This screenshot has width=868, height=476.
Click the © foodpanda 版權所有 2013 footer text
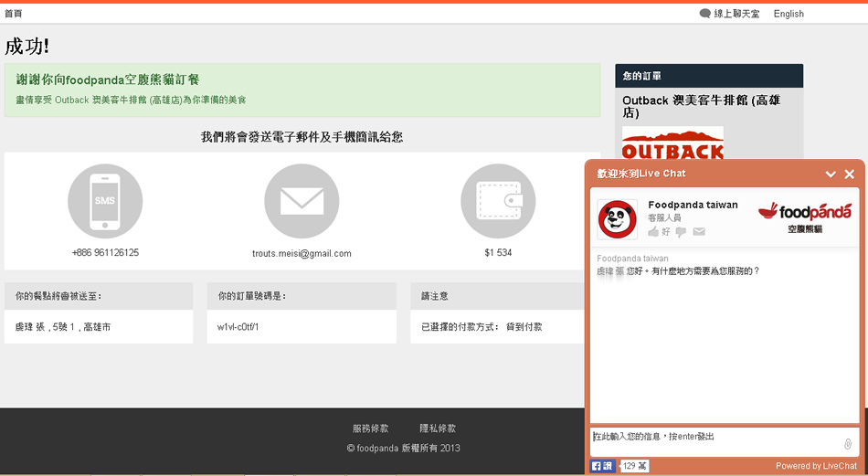pos(404,448)
